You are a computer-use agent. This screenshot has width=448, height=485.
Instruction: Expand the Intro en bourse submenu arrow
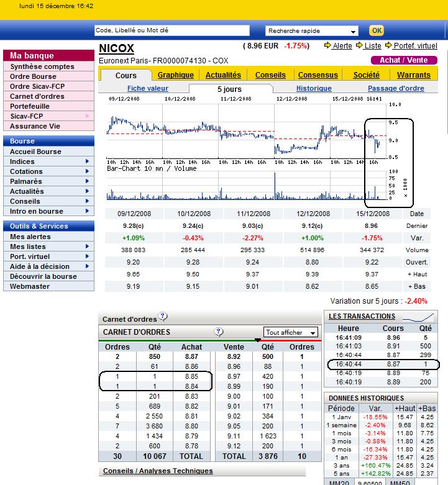coord(87,211)
